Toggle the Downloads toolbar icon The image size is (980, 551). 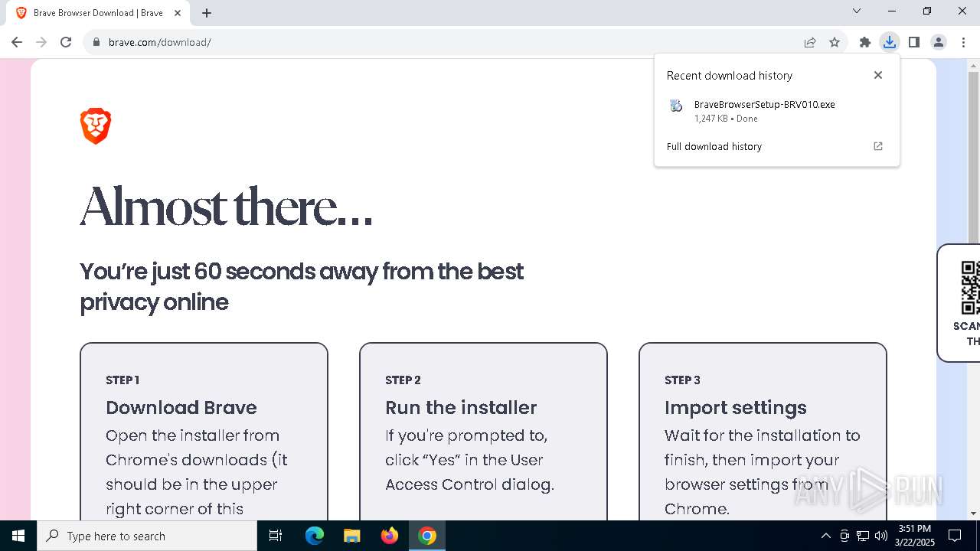pos(890,42)
